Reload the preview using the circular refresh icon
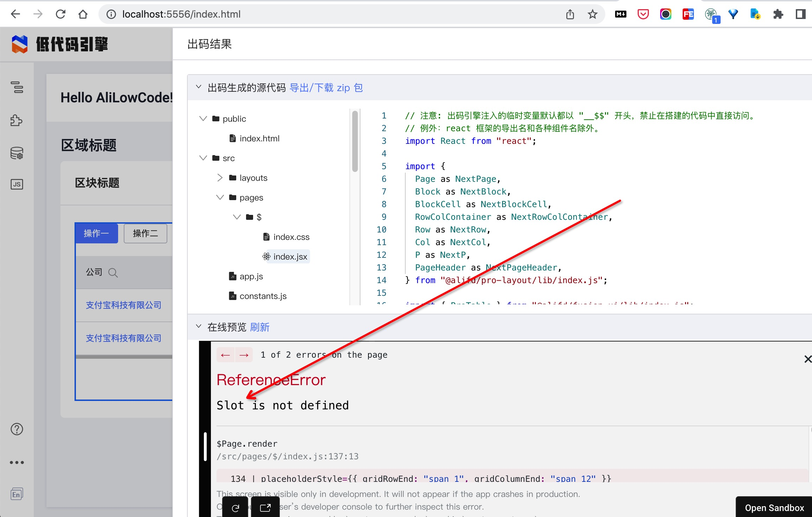This screenshot has height=517, width=812. click(x=235, y=507)
